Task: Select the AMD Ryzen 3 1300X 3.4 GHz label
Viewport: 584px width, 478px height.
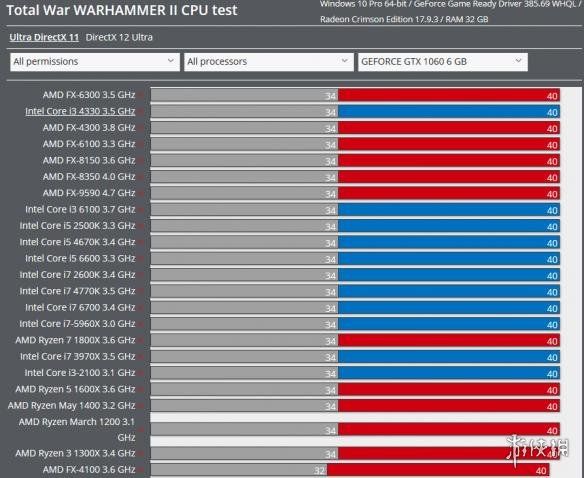Action: (75, 453)
